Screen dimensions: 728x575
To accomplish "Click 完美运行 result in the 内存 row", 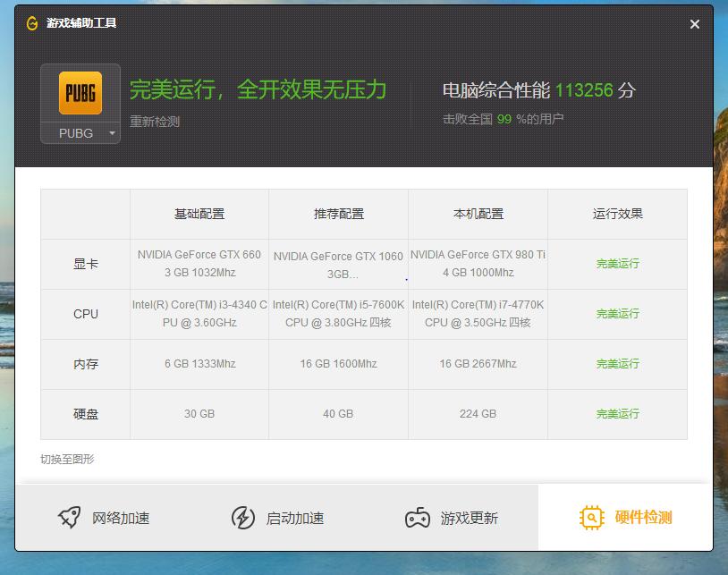I will (617, 364).
